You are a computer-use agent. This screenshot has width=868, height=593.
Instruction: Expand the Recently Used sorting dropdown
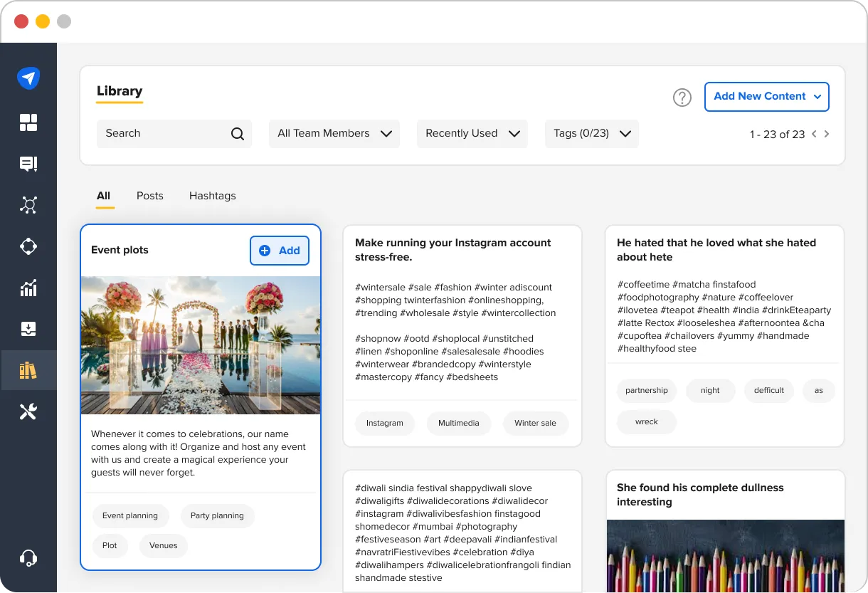(472, 133)
